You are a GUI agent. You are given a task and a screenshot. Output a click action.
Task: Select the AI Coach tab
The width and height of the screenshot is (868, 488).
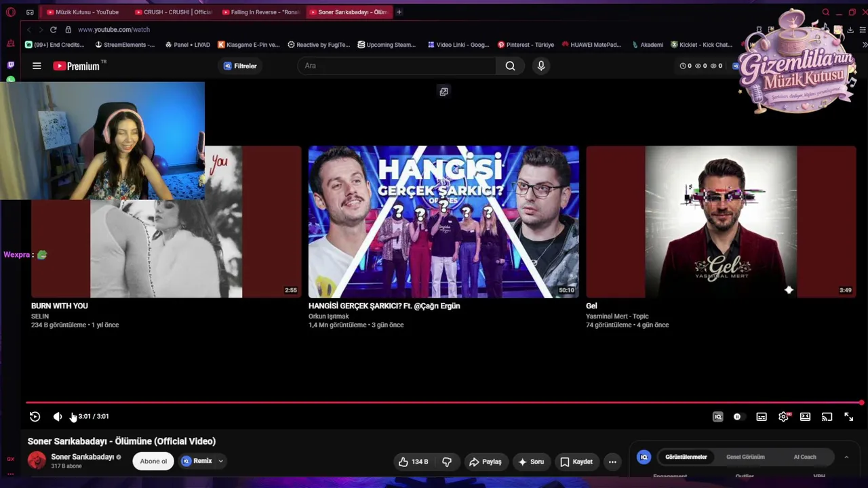pos(805,457)
